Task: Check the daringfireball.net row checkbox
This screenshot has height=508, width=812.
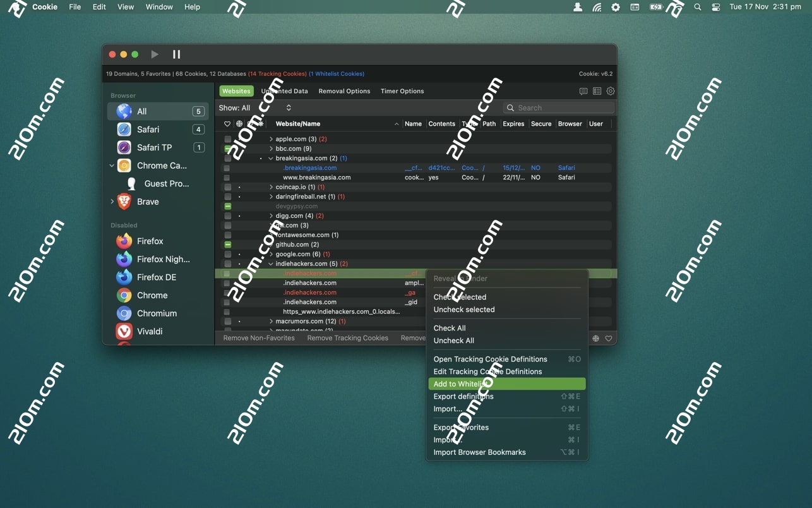Action: pos(228,197)
